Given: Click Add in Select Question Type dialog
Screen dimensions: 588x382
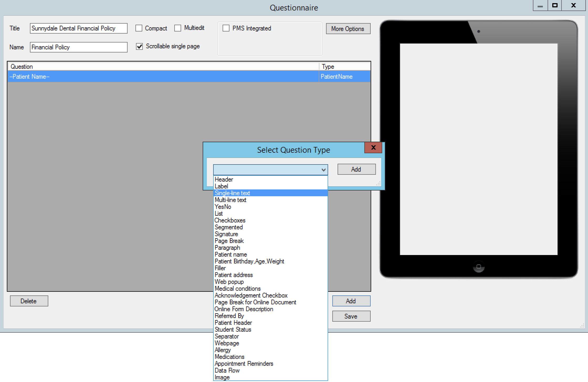Looking at the screenshot, I should [x=356, y=169].
